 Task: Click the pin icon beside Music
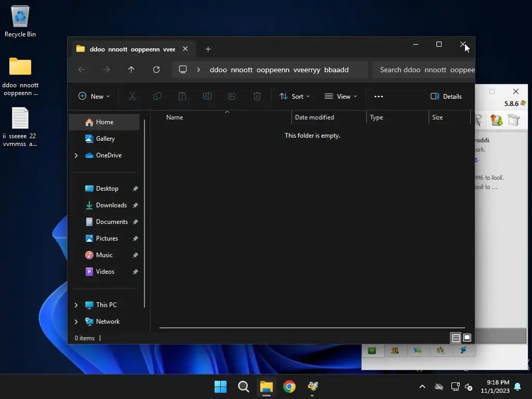pos(136,255)
